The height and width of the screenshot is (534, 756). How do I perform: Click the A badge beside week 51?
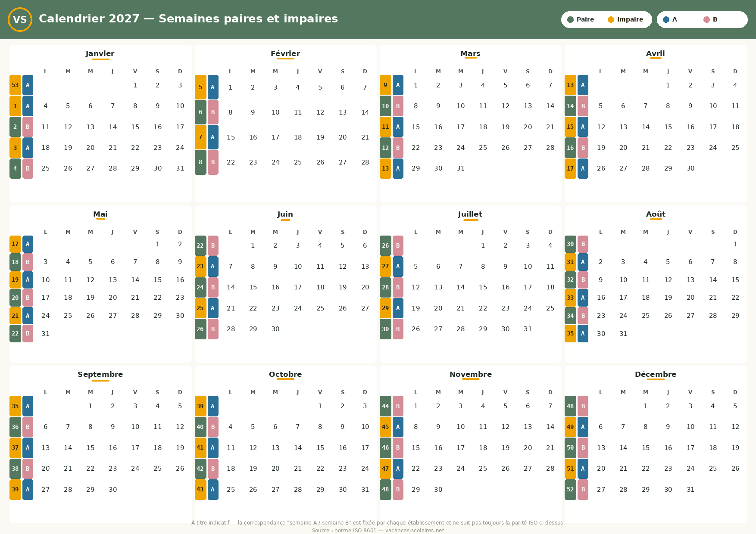(583, 469)
